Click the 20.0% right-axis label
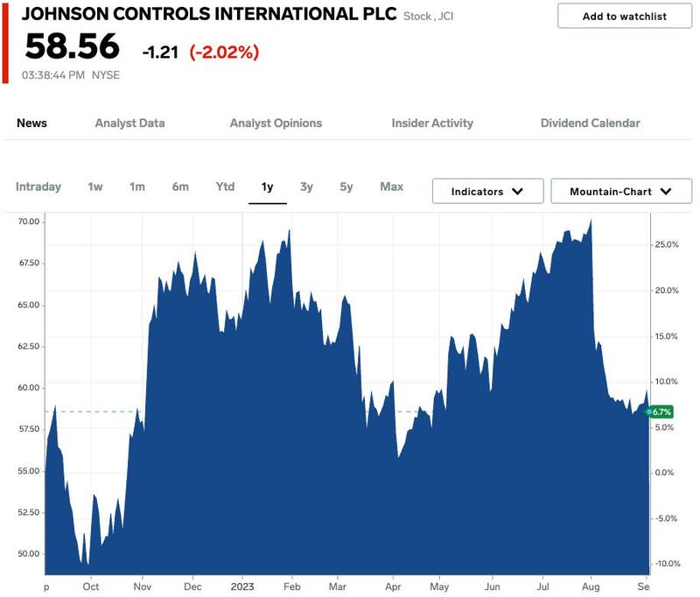 click(667, 291)
